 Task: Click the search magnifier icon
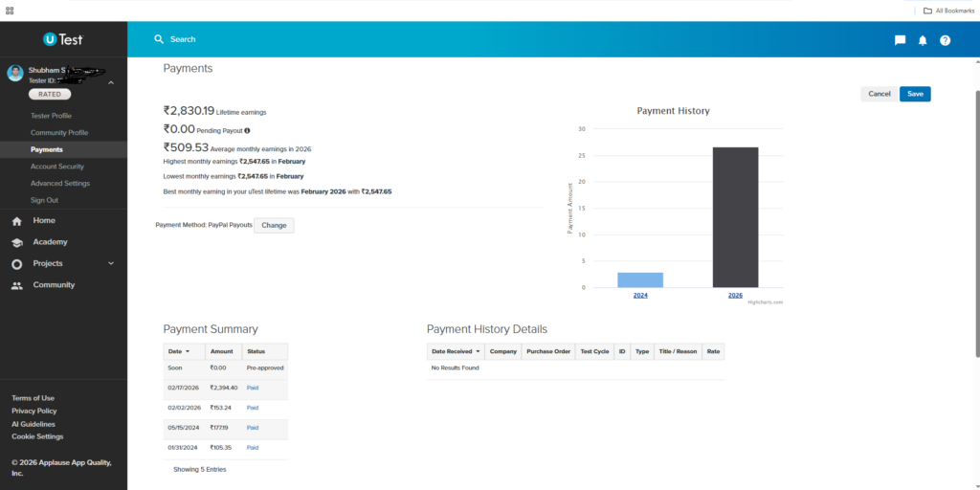pos(159,39)
